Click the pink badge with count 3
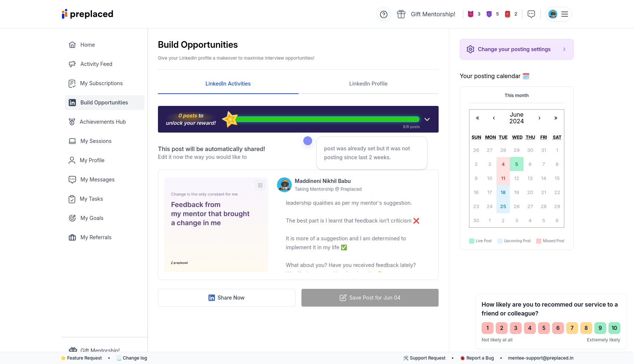This screenshot has width=634, height=364. (x=471, y=14)
